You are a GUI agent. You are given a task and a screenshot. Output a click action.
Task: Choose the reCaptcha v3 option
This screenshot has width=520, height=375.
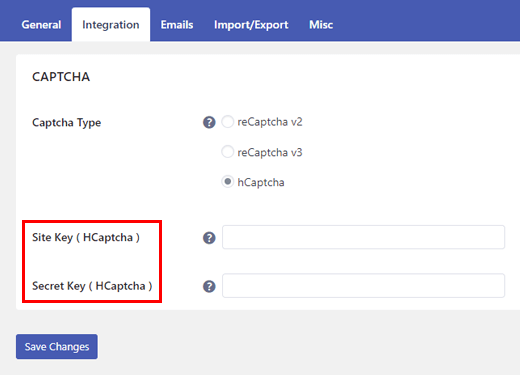(x=227, y=152)
